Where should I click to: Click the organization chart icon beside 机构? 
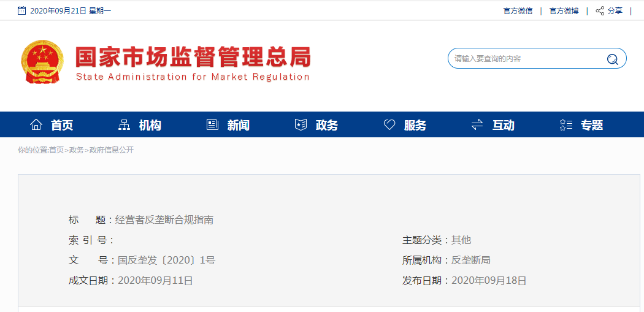pos(124,125)
